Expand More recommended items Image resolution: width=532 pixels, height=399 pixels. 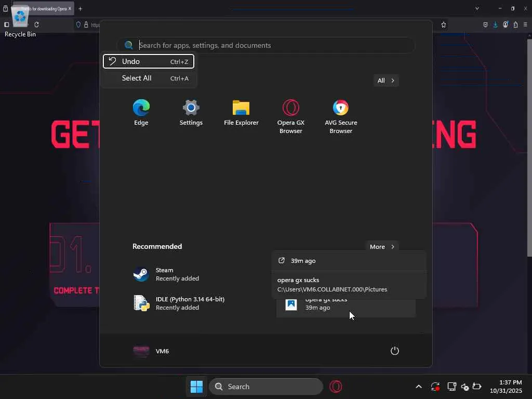(382, 247)
